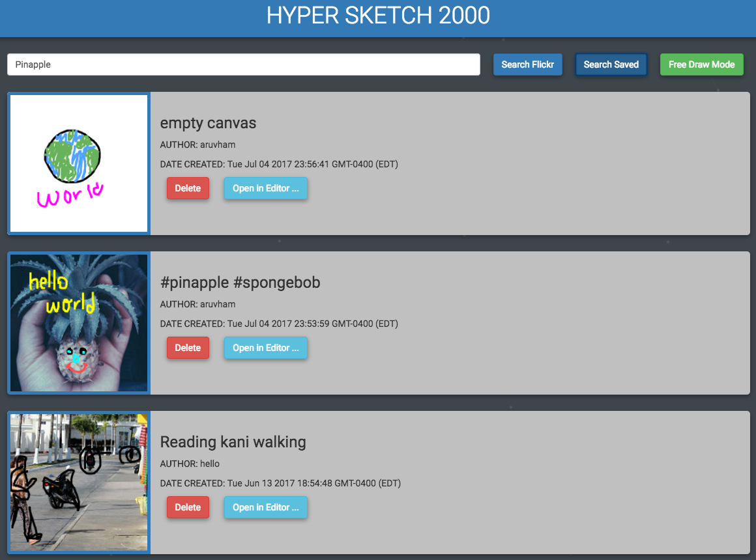
Task: Click the Reading kani walking title text
Action: (x=233, y=442)
